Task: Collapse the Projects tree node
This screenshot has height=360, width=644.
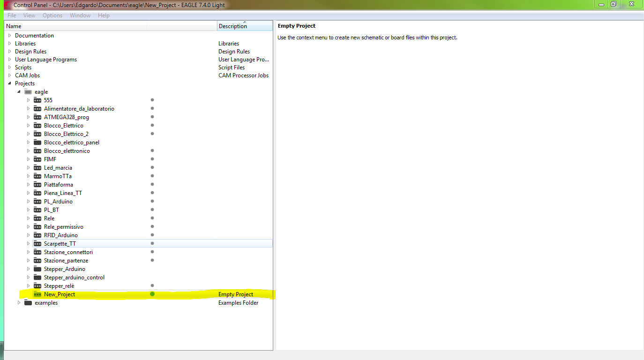Action: point(9,83)
